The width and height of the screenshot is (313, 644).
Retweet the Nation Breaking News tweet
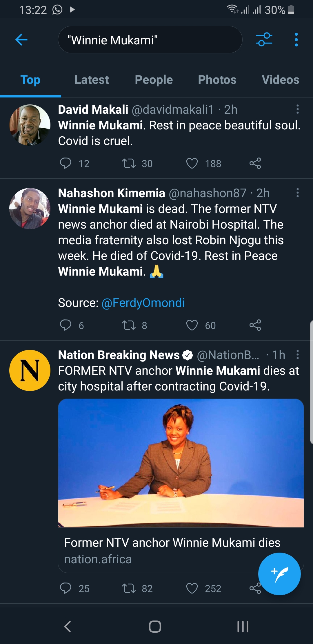coord(129,588)
